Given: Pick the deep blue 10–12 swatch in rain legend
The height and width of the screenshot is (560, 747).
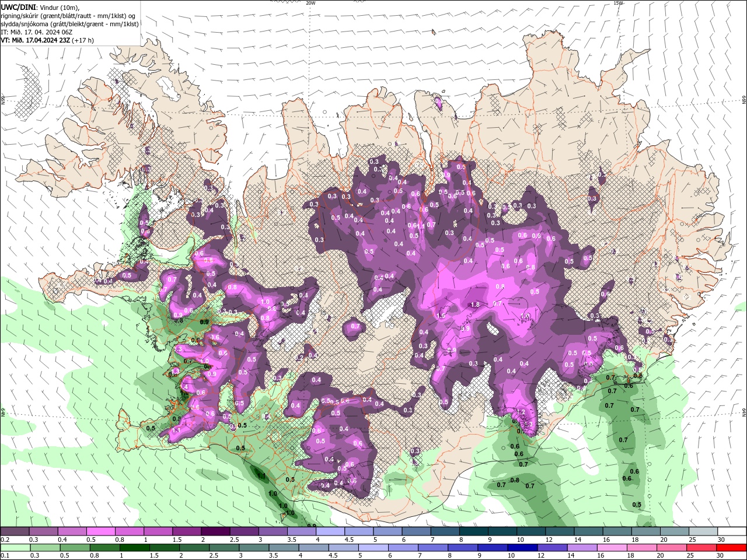Looking at the screenshot, I should click(523, 548).
